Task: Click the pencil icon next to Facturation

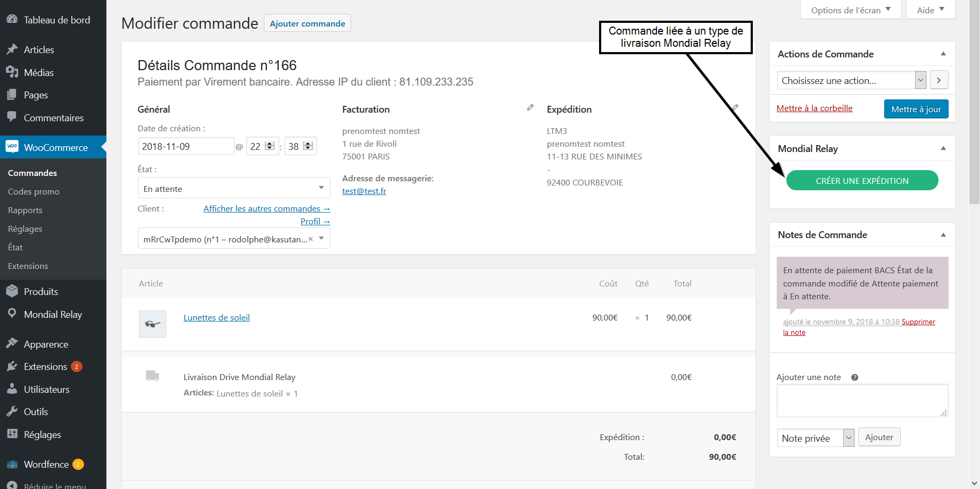Action: click(530, 108)
